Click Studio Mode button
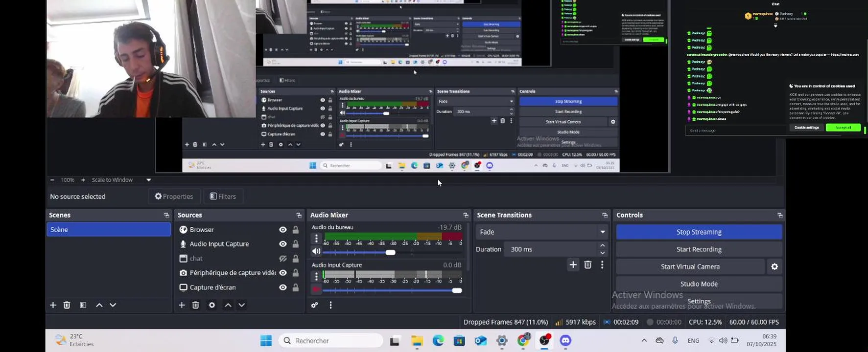 pos(699,284)
